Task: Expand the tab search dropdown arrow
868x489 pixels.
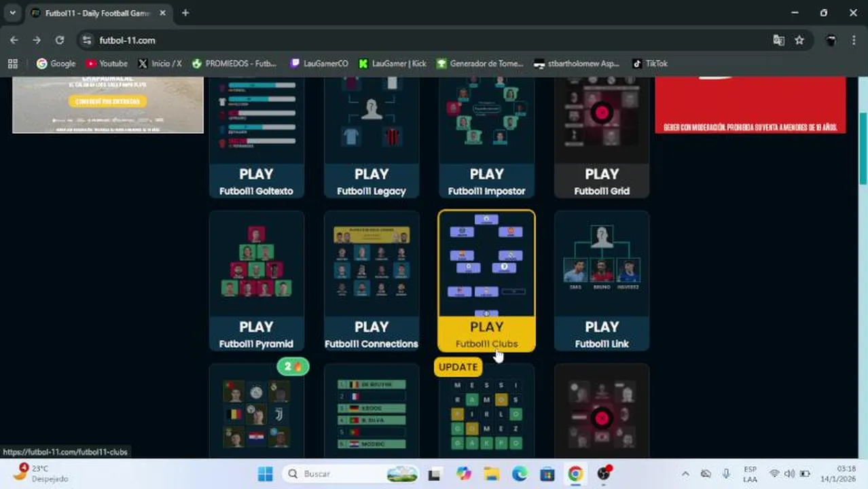Action: pyautogui.click(x=12, y=13)
